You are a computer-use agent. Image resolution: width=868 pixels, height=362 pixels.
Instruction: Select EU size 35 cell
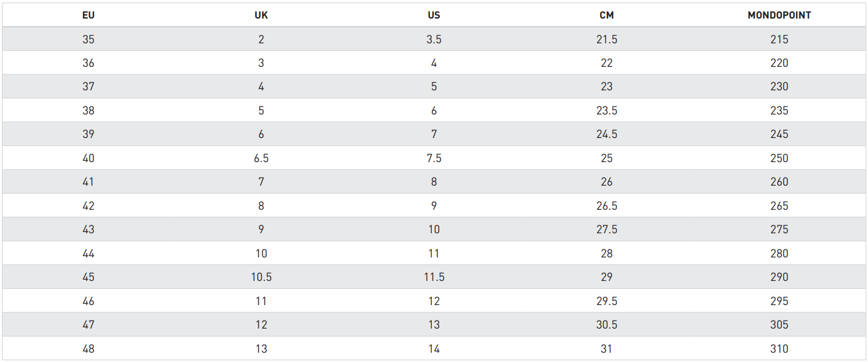tap(88, 39)
